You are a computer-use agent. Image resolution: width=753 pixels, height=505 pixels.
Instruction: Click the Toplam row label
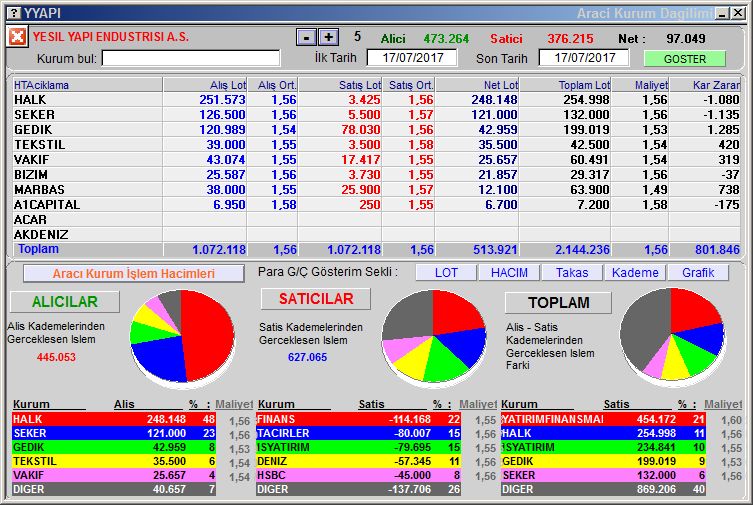38,249
